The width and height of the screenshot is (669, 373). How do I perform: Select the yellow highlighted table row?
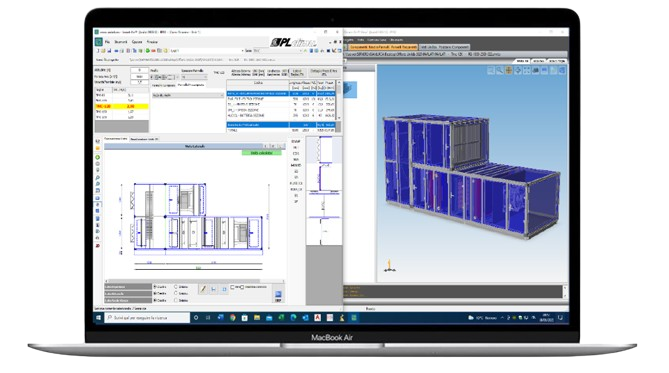point(122,106)
